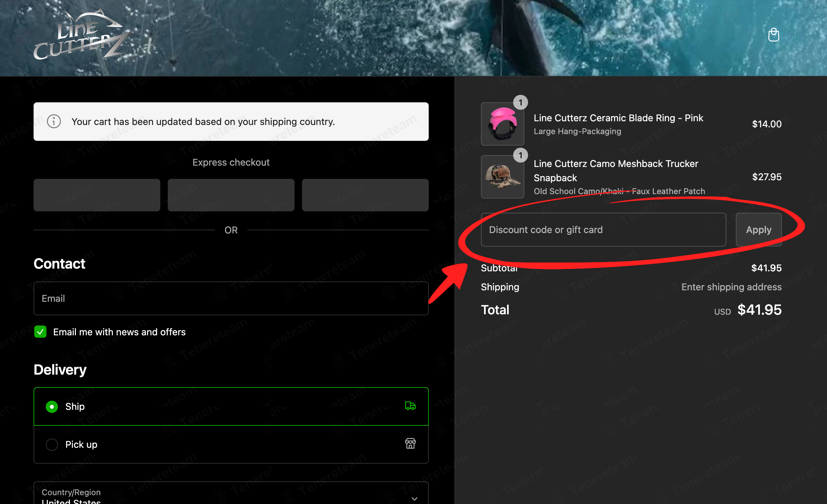Click the third express checkout button

(x=365, y=195)
